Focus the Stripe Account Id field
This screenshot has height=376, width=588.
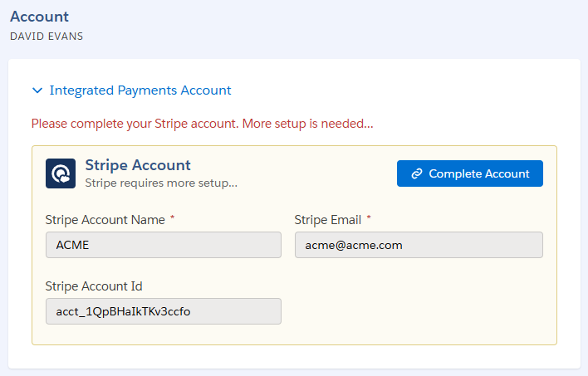click(164, 311)
